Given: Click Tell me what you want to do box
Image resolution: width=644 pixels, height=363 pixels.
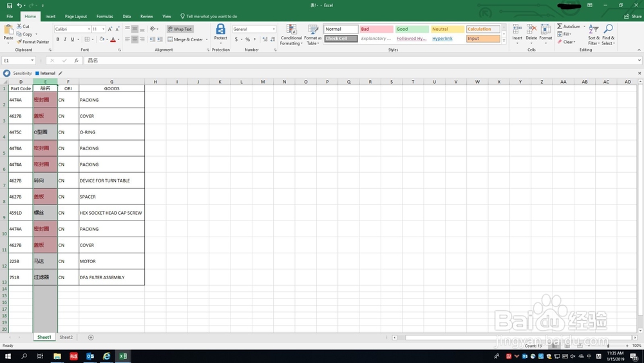Looking at the screenshot, I should pyautogui.click(x=209, y=17).
